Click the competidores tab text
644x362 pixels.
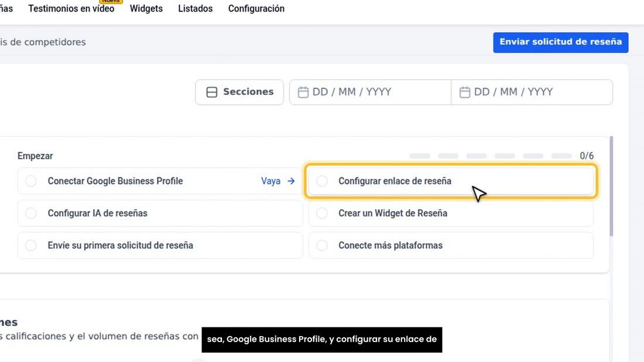[54, 42]
